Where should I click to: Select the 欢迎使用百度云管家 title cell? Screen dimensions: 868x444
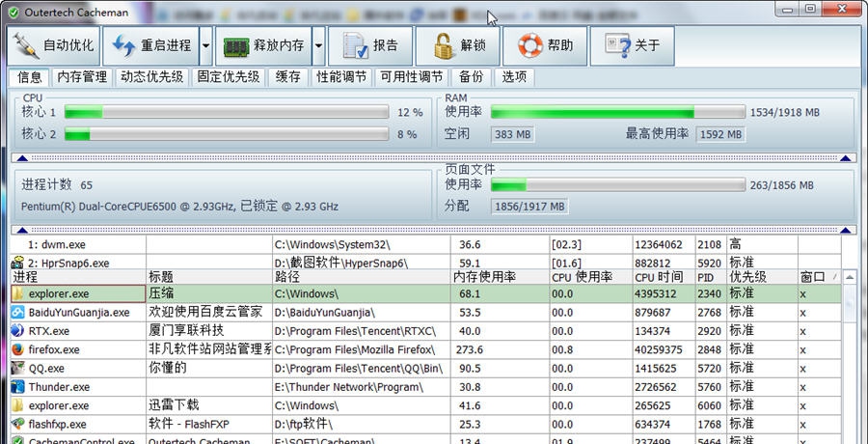click(x=209, y=312)
